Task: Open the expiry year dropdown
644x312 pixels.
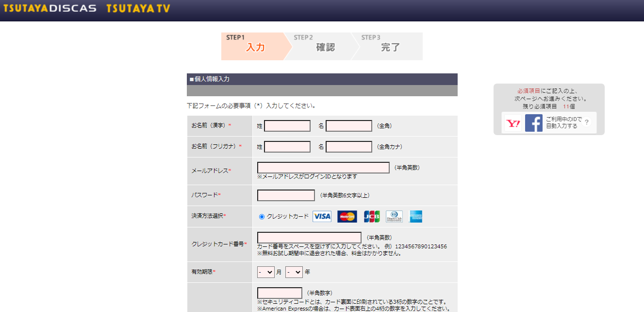Action: pos(294,272)
